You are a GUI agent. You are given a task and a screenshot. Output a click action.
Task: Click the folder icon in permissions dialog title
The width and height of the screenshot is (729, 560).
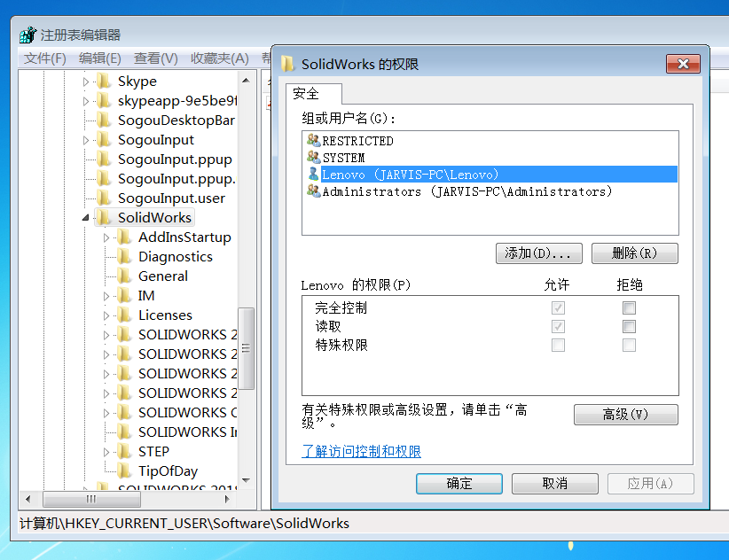point(288,64)
